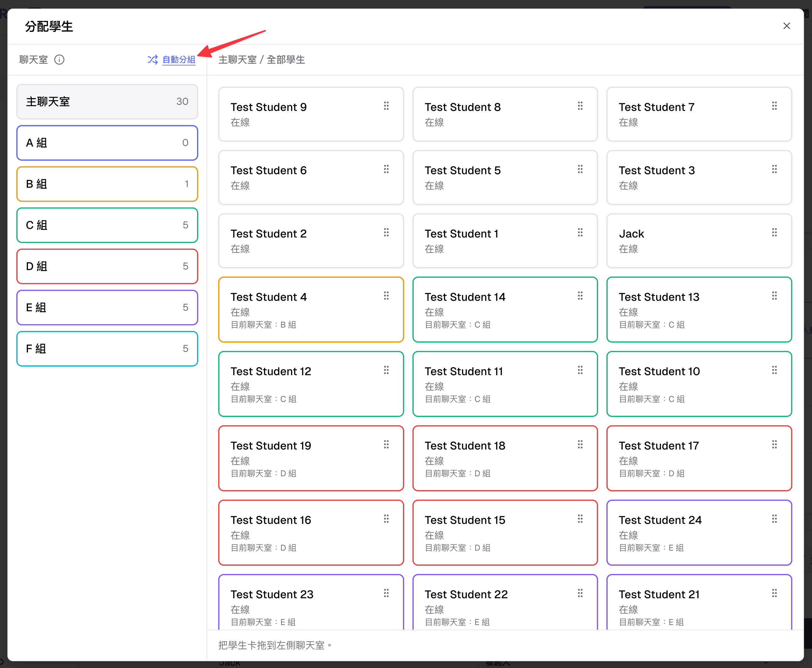Click the drag handle on Test Student 24

point(774,519)
